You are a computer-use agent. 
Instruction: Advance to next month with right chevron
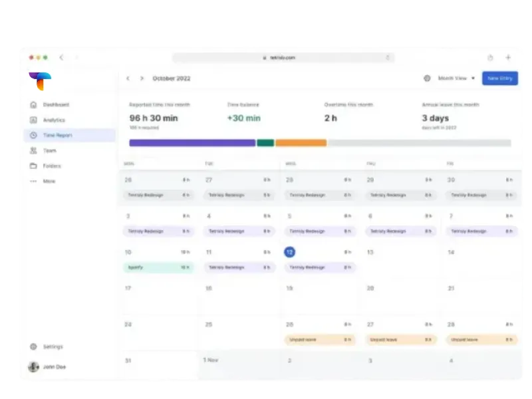[x=142, y=78]
